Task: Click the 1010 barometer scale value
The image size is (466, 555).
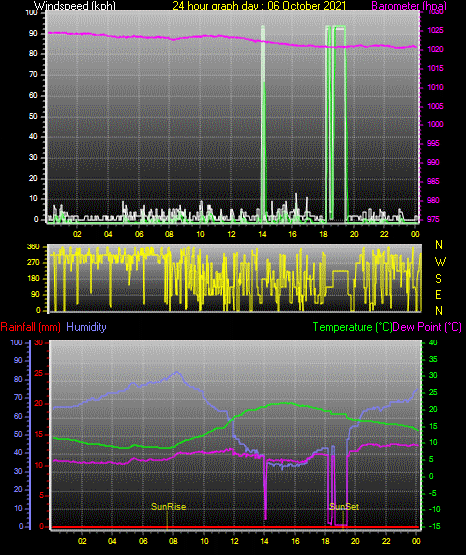Action: (435, 87)
